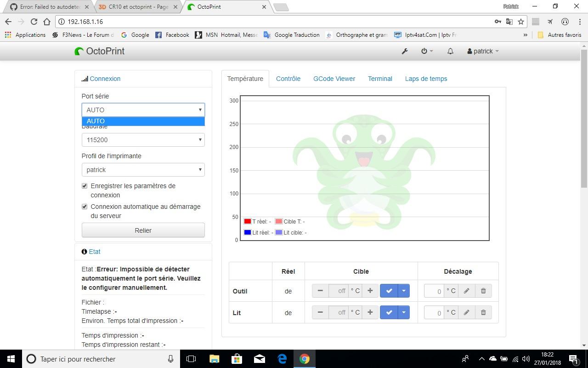Click the notifications bell icon

(x=450, y=51)
